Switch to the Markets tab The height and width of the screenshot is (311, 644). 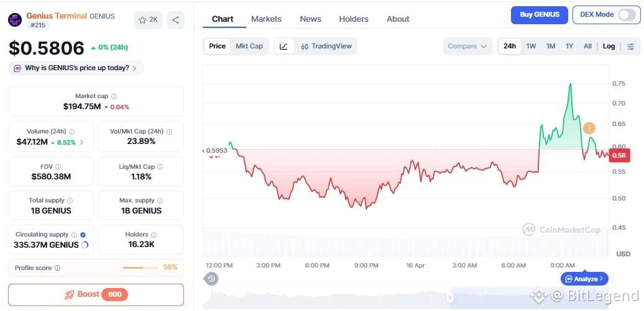pos(266,19)
